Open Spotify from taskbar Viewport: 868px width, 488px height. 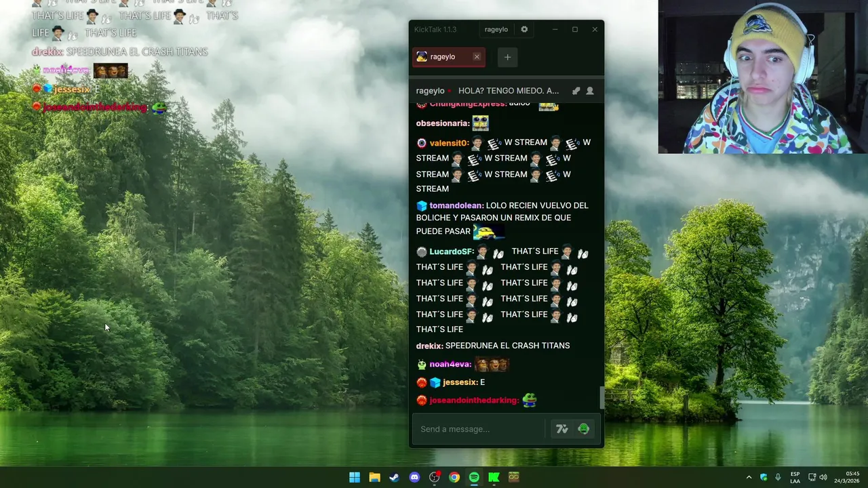[474, 477]
